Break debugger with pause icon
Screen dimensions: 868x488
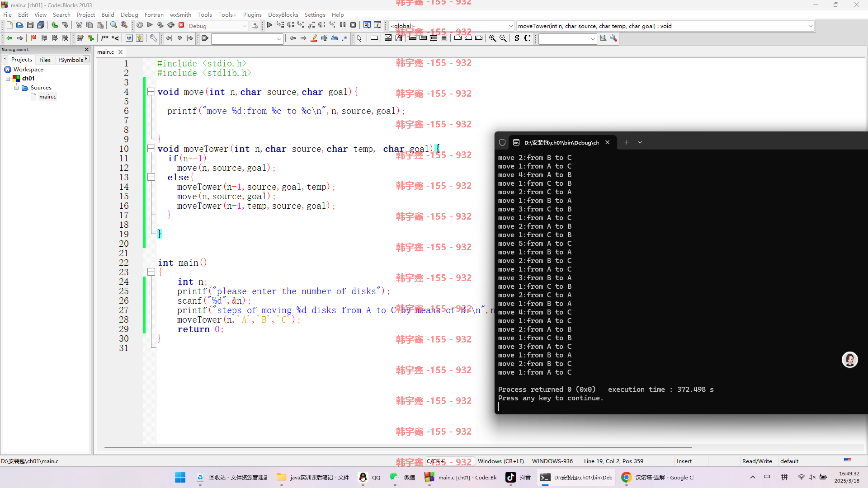coord(343,25)
